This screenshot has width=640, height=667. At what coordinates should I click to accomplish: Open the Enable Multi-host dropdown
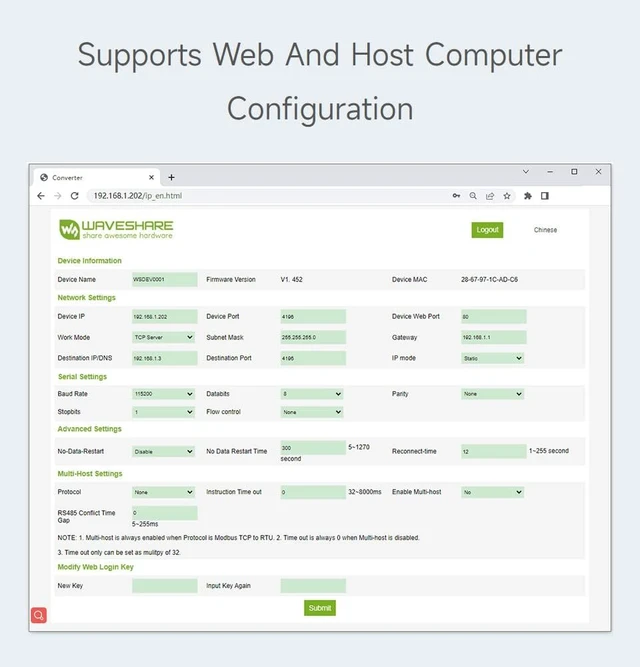pos(492,492)
